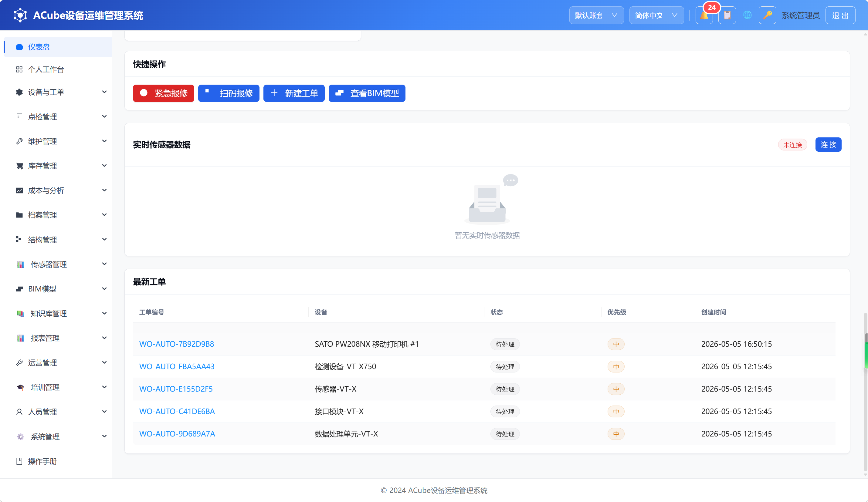
Task: Click the clipboard icon in header
Action: coord(727,15)
